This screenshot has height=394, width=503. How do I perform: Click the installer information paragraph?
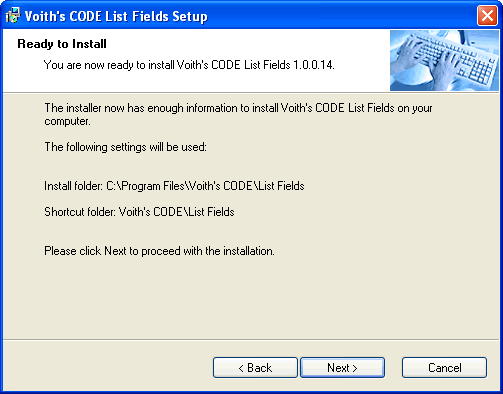point(238,114)
